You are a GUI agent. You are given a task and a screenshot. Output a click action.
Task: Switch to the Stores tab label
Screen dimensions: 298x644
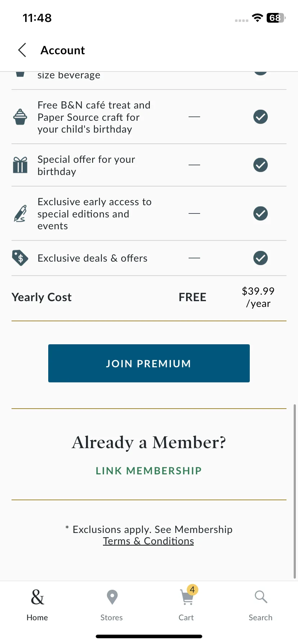[x=112, y=617]
